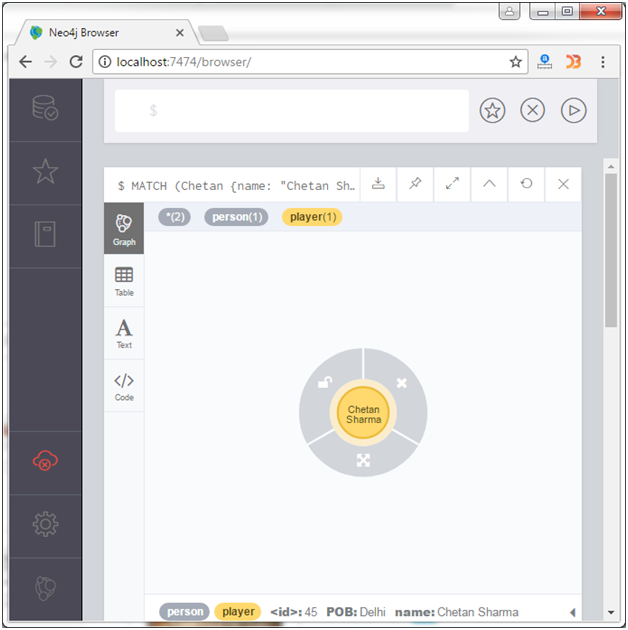This screenshot has width=628, height=630.
Task: Reload the page with the browser refresh button
Action: 76,62
